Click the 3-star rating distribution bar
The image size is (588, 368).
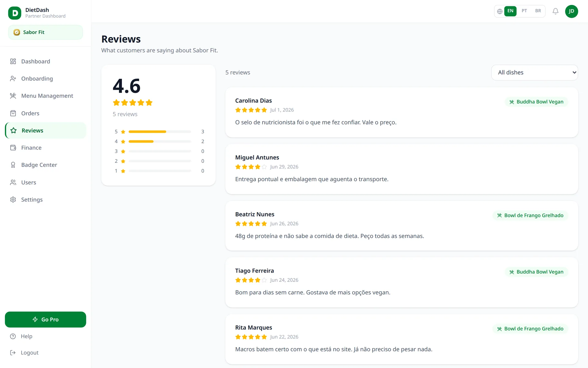click(160, 151)
